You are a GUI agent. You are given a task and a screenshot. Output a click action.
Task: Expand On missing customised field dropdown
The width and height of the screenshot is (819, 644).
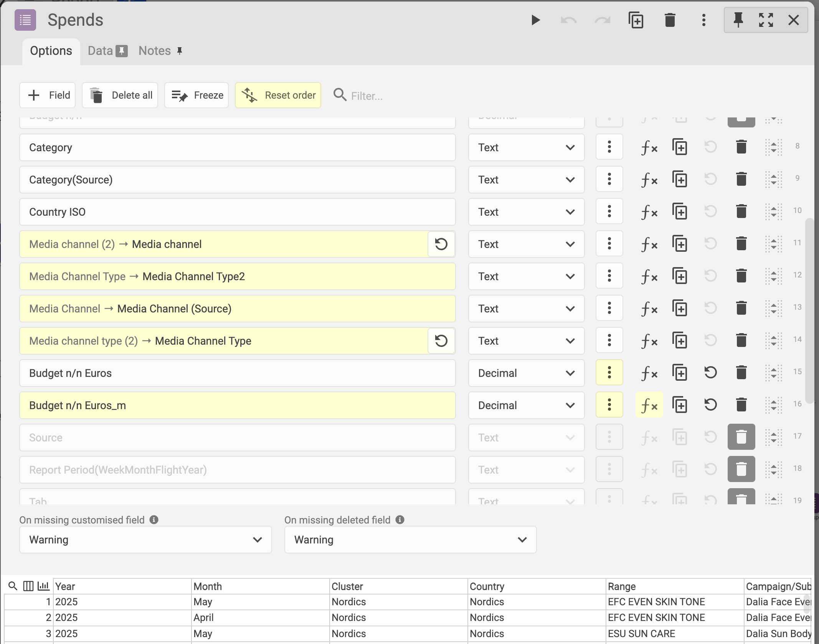tap(145, 540)
